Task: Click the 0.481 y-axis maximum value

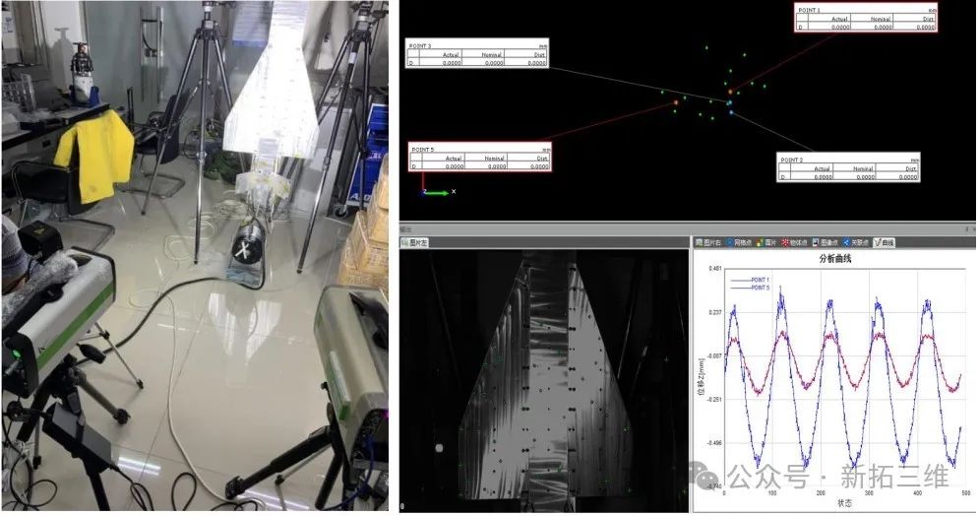Action: tap(714, 268)
